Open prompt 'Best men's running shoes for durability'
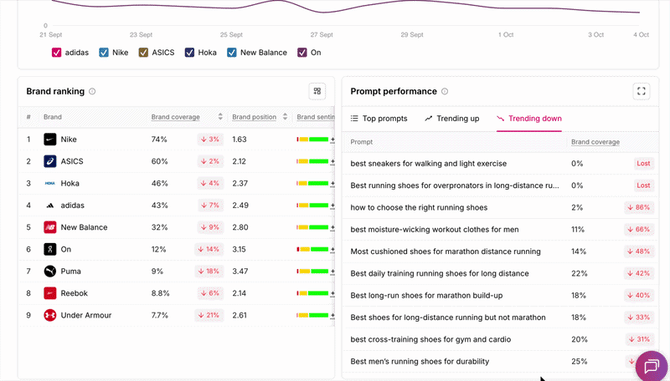Image resolution: width=670 pixels, height=381 pixels. point(420,361)
